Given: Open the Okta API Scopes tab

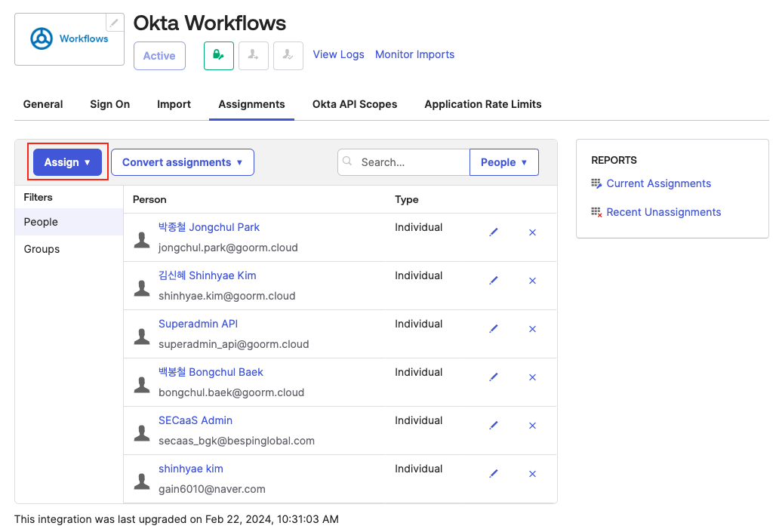Looking at the screenshot, I should (355, 104).
